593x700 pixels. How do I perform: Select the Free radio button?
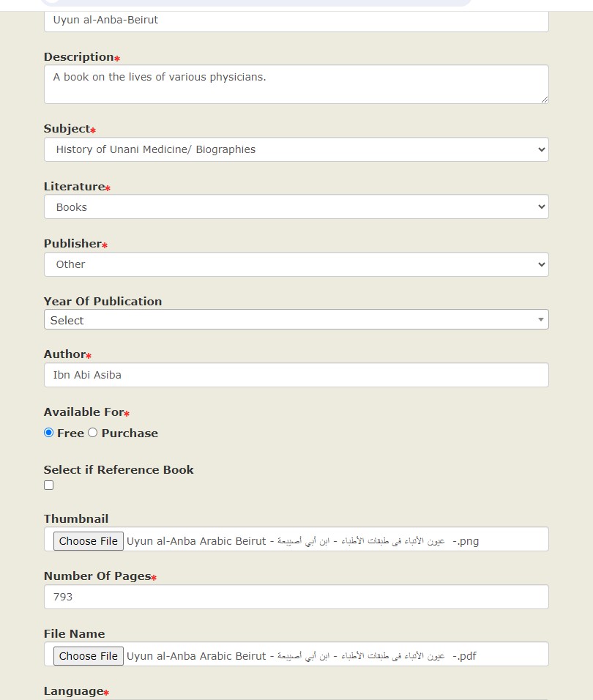tap(49, 433)
